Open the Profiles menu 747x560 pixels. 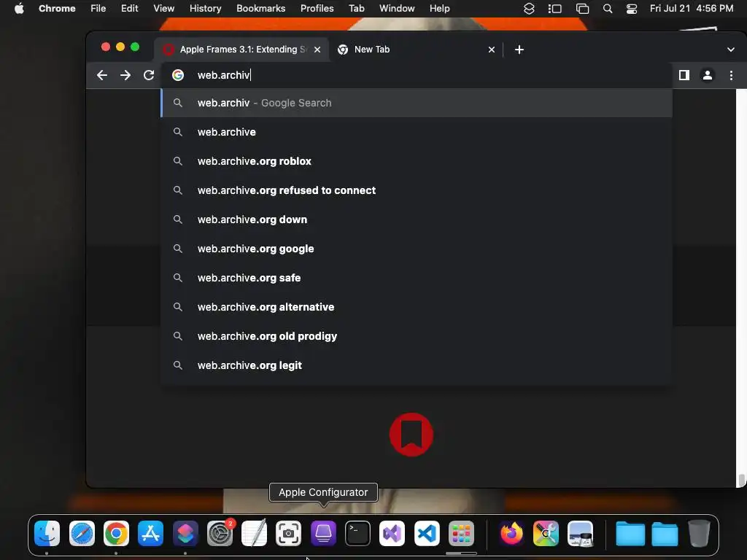(x=317, y=9)
